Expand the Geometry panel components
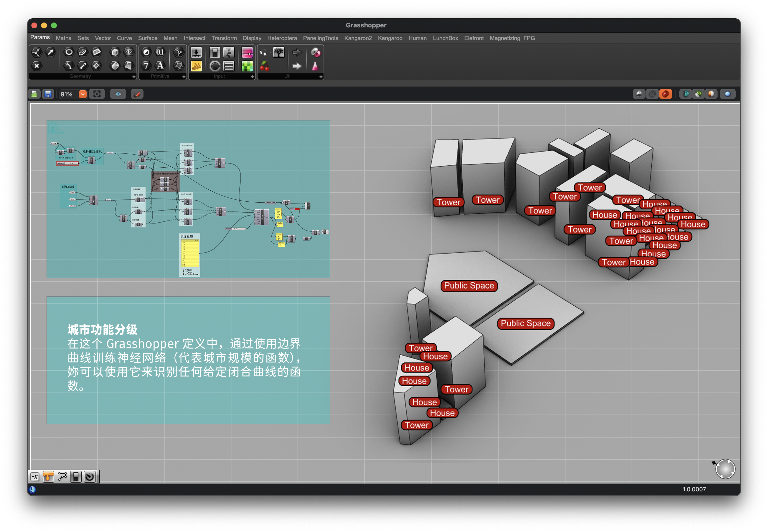 tap(134, 77)
